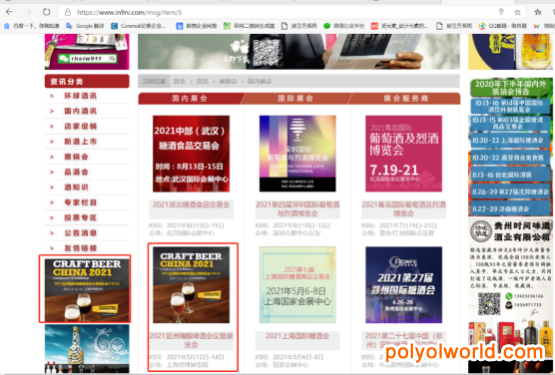Screen dimensions: 555x375
Task: Switch to 展会服务商 tab
Action: point(406,98)
